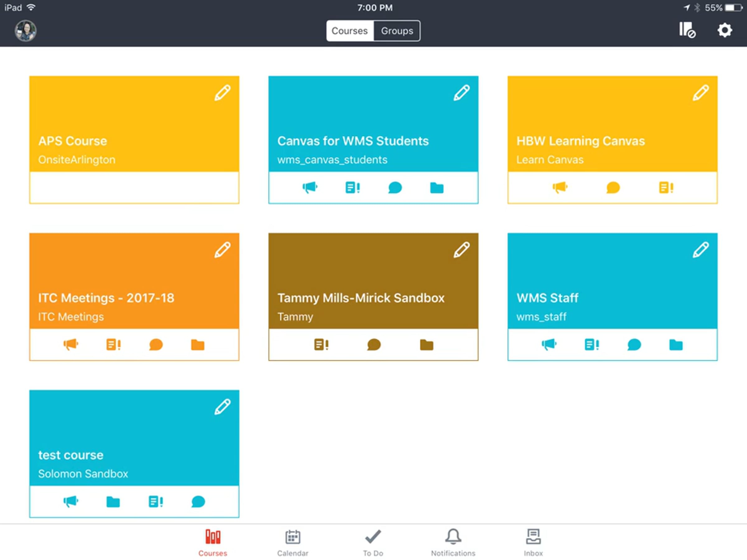
Task: Open announcements megaphone in ITC Meetings card
Action: click(71, 345)
